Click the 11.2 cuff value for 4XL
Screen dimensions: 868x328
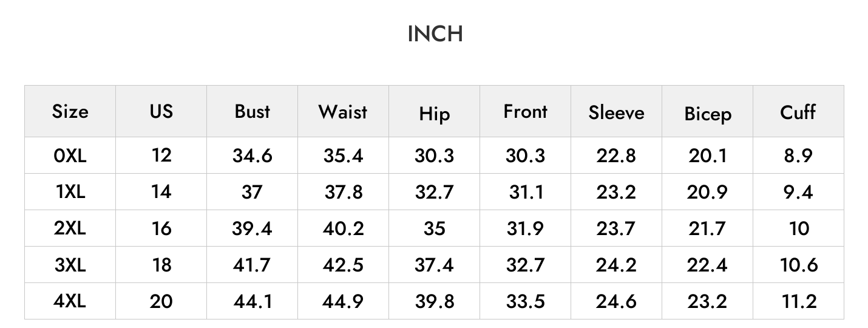tap(799, 301)
